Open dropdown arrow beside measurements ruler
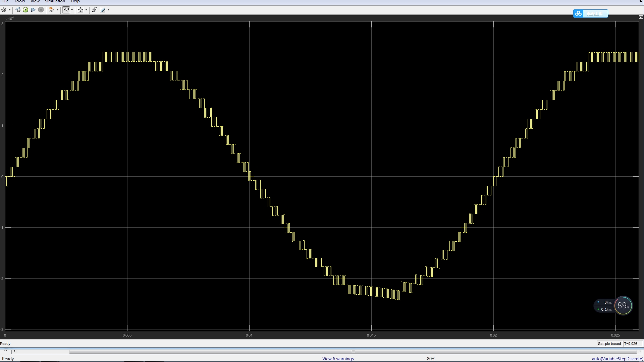 click(x=108, y=10)
